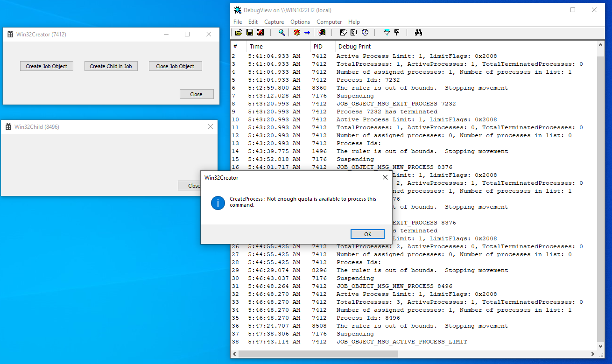This screenshot has height=364, width=612.
Task: Click the Clear display toolbar icon
Action: (x=260, y=32)
